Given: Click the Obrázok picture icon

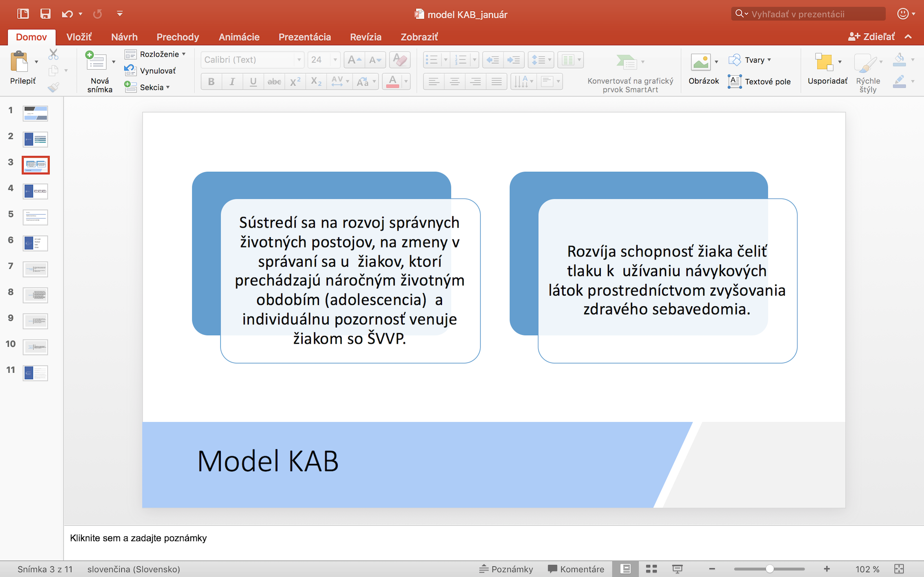Looking at the screenshot, I should point(701,62).
